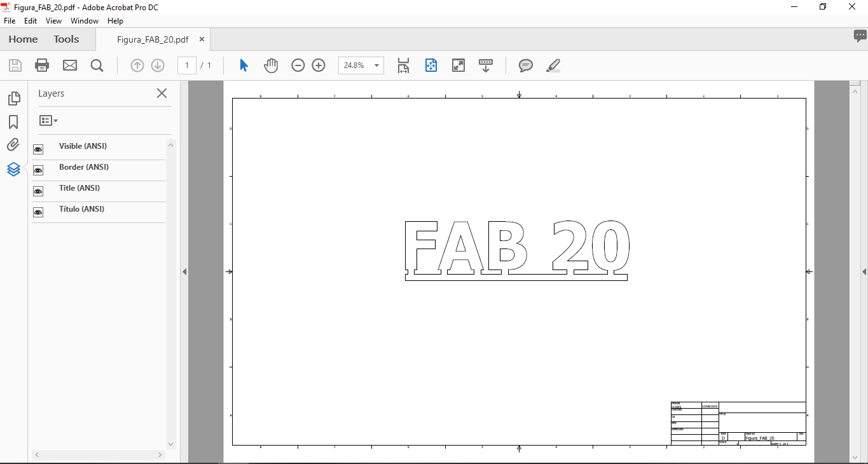Select the Title (ANSI) layer name
This screenshot has height=464, width=868.
coord(79,188)
